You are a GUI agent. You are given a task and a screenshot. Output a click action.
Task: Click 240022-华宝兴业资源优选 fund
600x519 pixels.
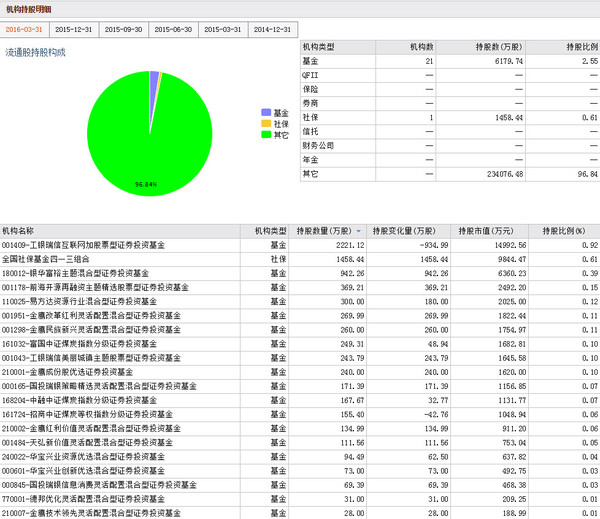(x=83, y=457)
